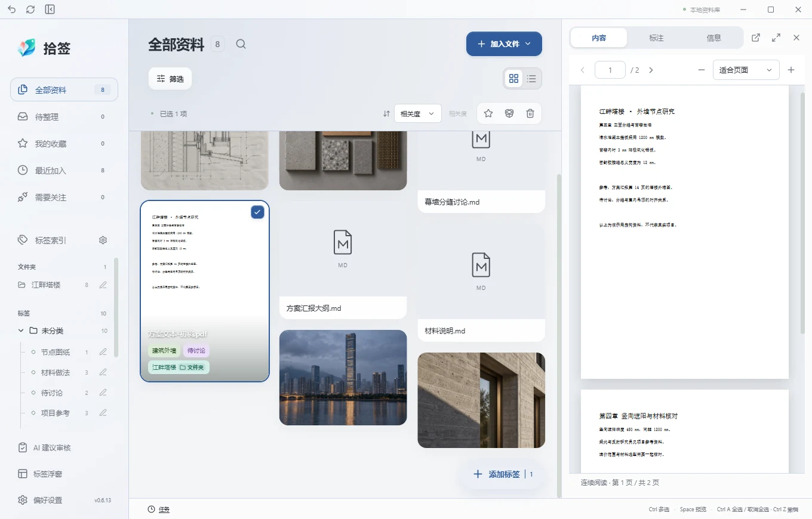Zoom out the PDF preview
This screenshot has width=812, height=519.
[702, 70]
